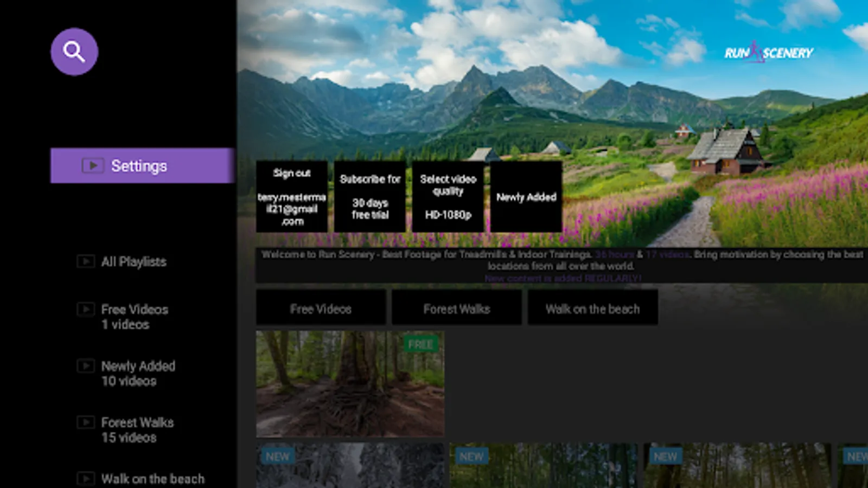Click the Newly Added settings tile
The width and height of the screenshot is (868, 488).
pos(526,196)
